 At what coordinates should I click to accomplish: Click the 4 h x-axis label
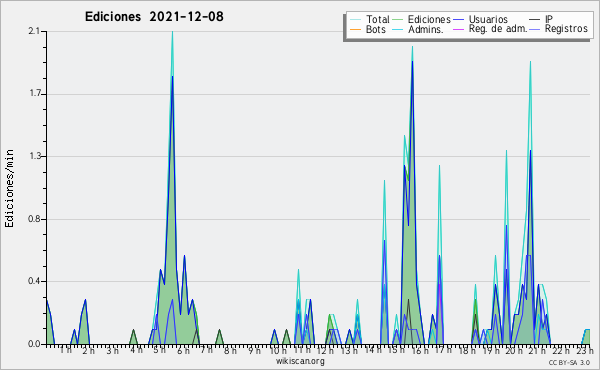pos(136,350)
